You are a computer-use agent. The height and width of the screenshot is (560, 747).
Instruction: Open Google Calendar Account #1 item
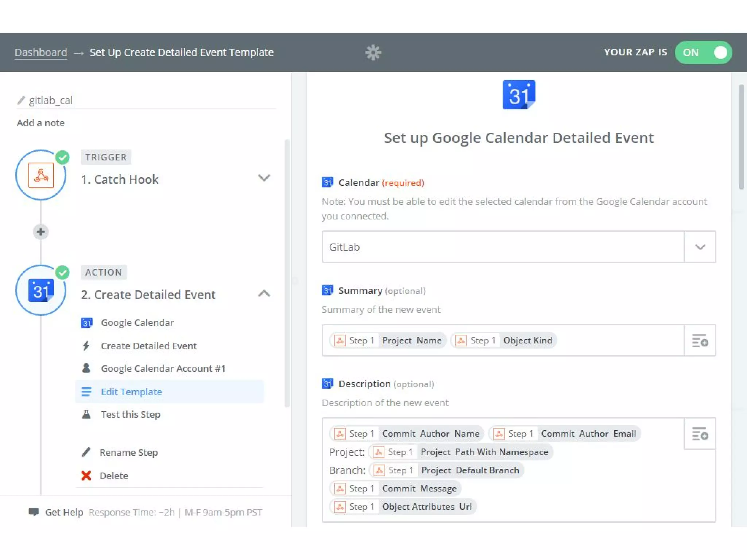pos(163,369)
